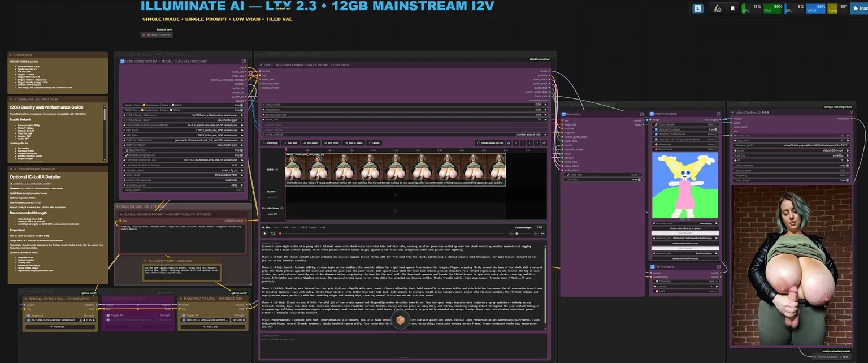The height and width of the screenshot is (363, 868).
Task: Click the Add Text button in Director toolbar
Action: point(290,143)
